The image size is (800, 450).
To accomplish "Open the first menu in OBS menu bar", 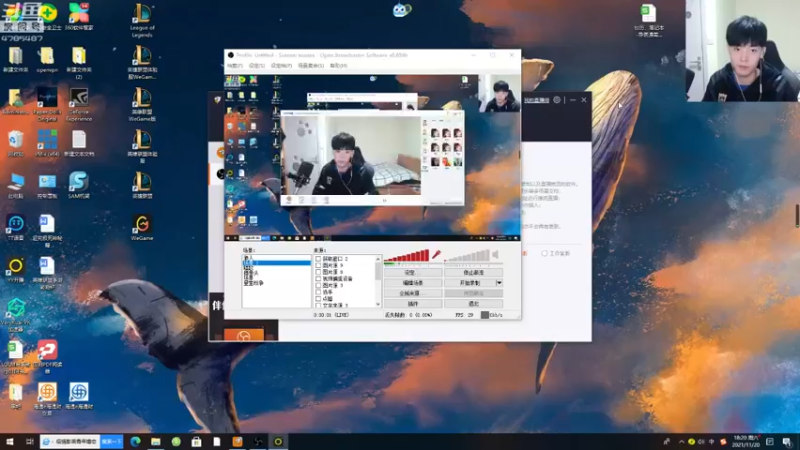I will click(x=235, y=66).
